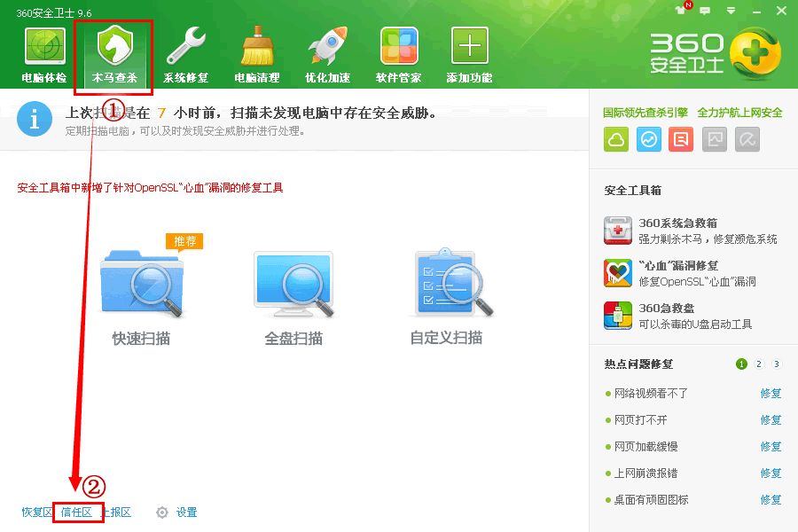Open 添加功能 plus icon
798x532 pixels.
(x=470, y=46)
